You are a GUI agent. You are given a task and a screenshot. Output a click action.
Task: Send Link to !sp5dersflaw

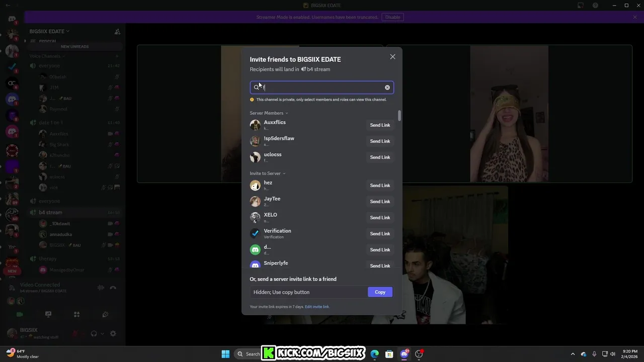point(380,141)
